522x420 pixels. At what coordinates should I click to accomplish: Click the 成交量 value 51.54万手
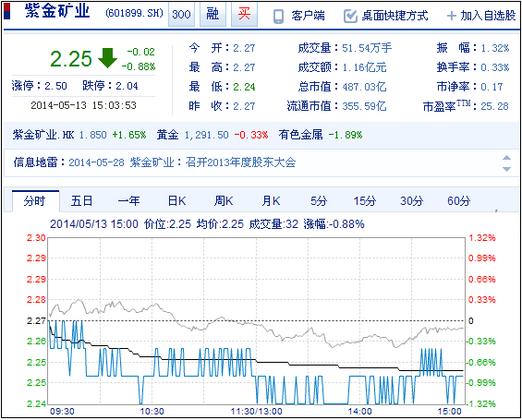pos(367,48)
